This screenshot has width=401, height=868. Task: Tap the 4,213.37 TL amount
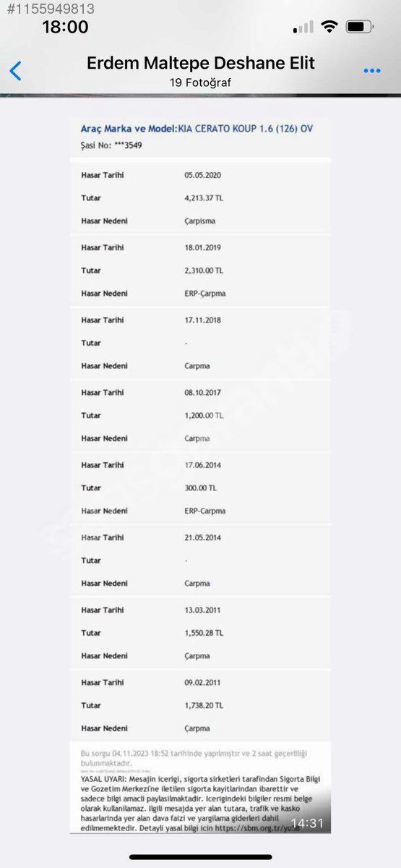pyautogui.click(x=204, y=198)
